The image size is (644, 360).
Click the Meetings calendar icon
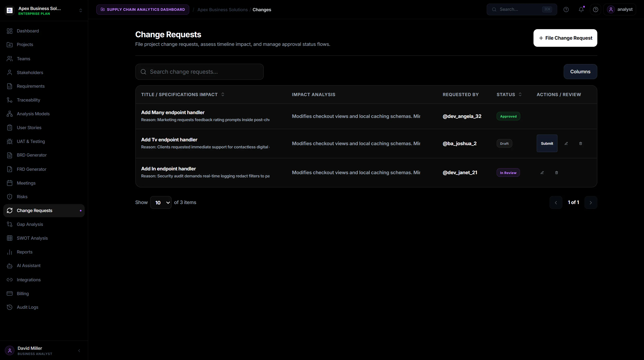9,183
